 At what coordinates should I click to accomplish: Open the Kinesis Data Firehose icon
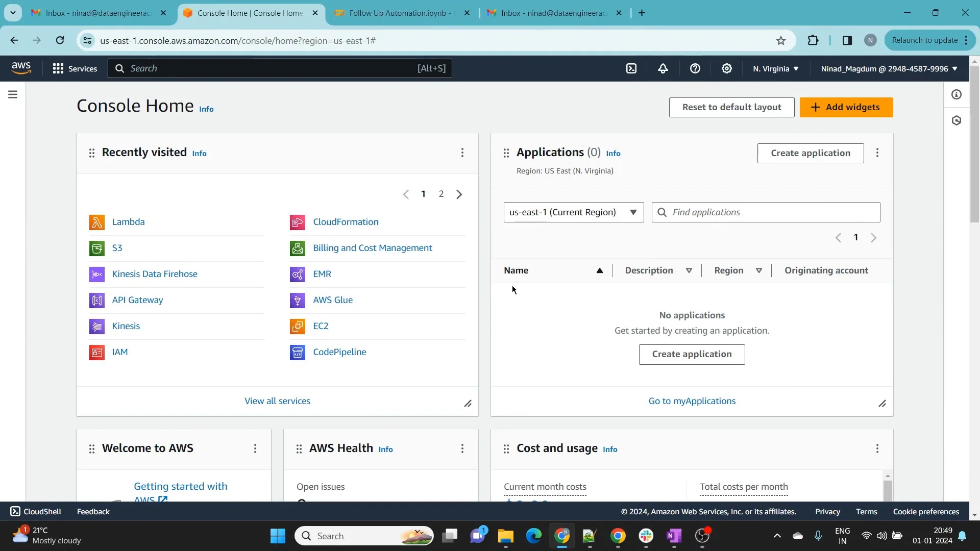pyautogui.click(x=97, y=274)
